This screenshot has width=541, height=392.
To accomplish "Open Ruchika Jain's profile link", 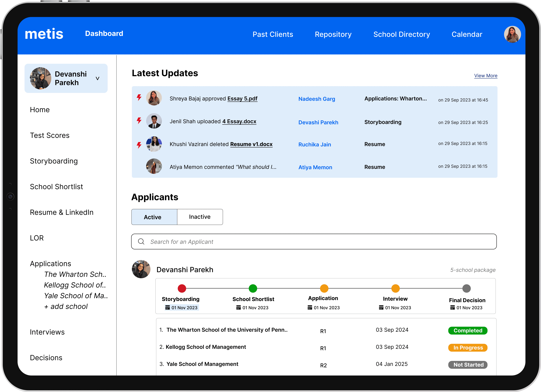I will click(x=315, y=144).
